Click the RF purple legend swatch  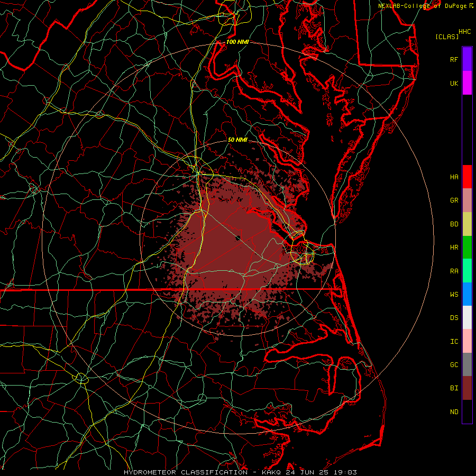(467, 59)
